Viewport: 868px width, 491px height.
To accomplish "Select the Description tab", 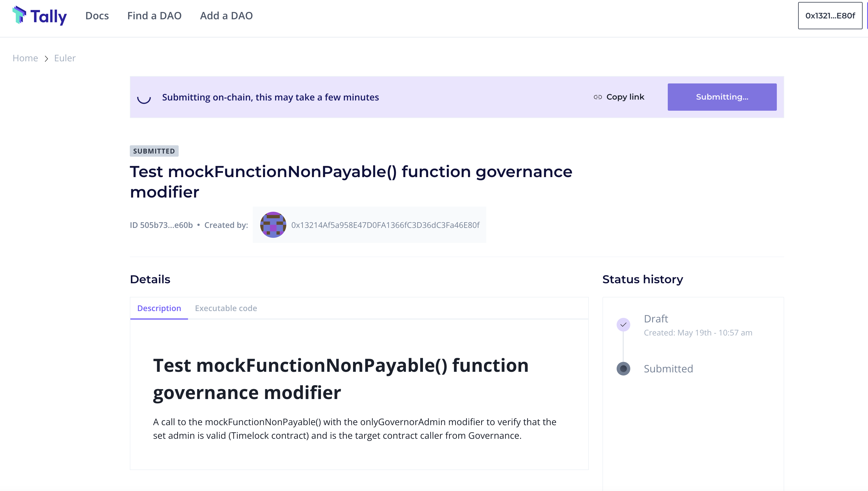I will (159, 308).
